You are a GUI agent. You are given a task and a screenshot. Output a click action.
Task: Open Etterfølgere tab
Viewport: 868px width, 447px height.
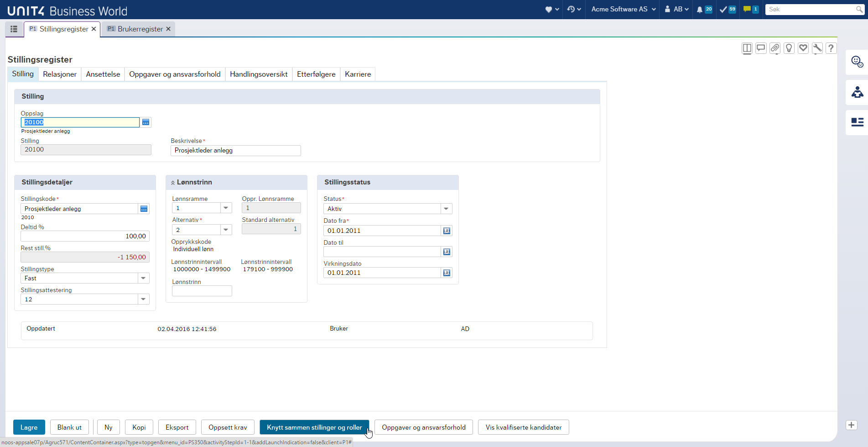[316, 74]
